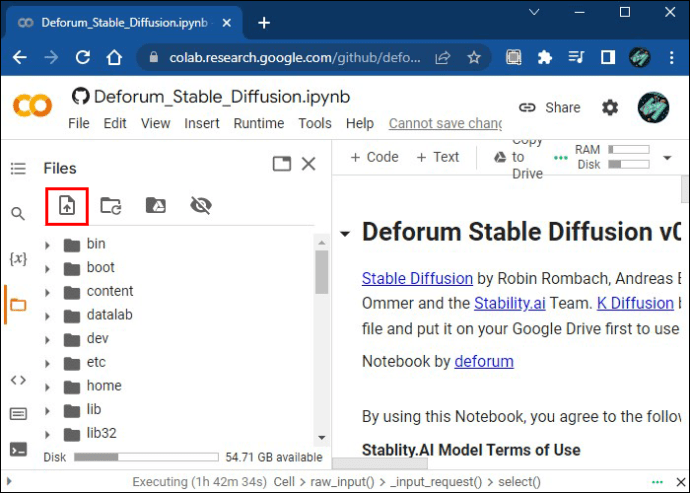The height and width of the screenshot is (493, 690).
Task: Open the terminal sidebar icon
Action: click(18, 450)
